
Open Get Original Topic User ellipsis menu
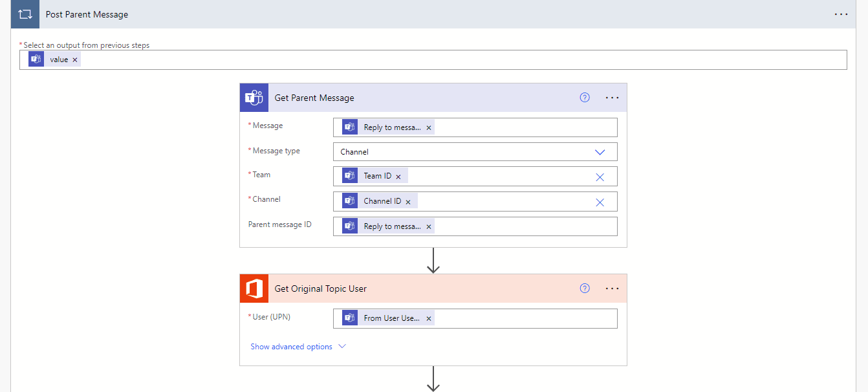coord(612,289)
